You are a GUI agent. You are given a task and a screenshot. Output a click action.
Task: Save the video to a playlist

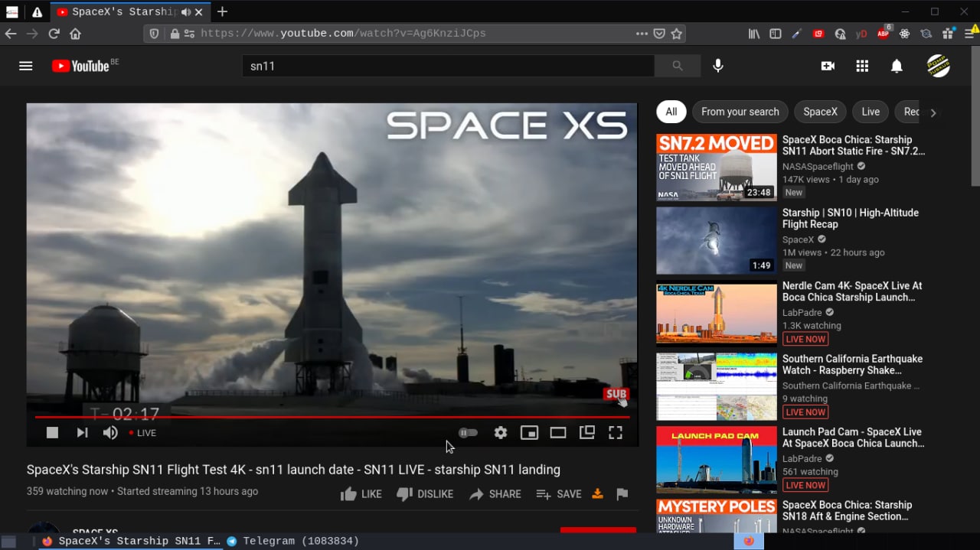(x=559, y=494)
